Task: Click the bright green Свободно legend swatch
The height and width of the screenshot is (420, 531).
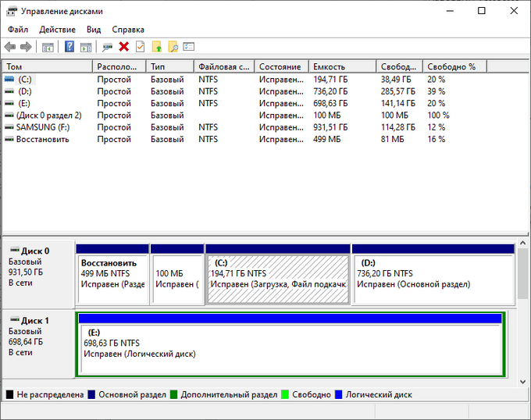Action: point(285,394)
